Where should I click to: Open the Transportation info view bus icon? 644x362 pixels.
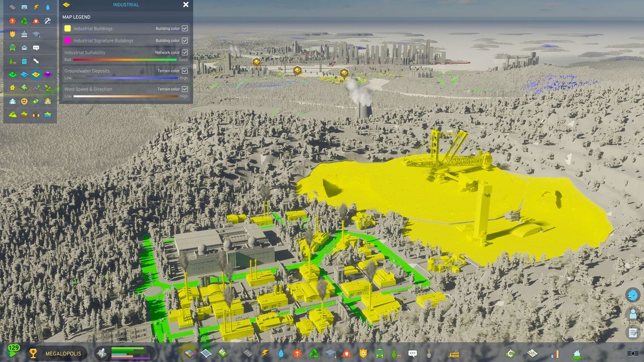pyautogui.click(x=379, y=354)
